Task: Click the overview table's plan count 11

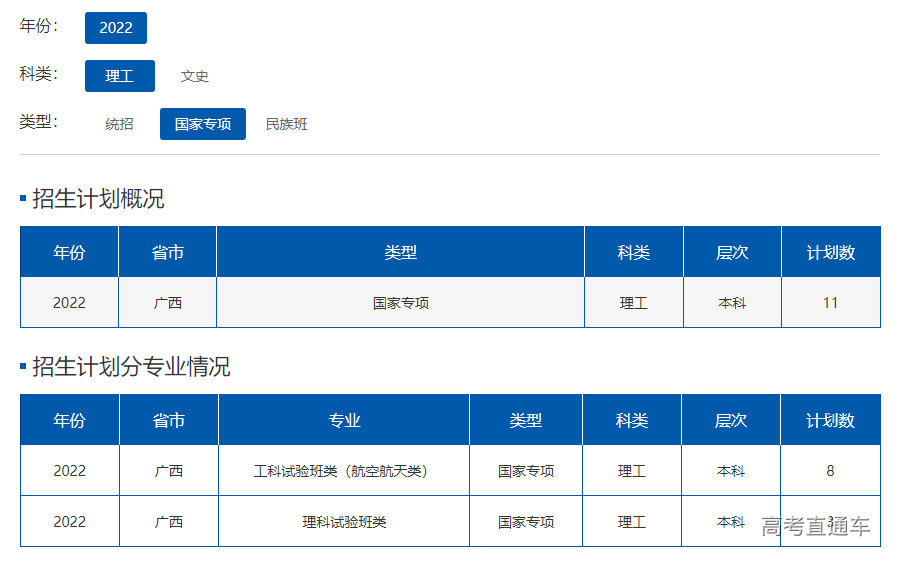Action: (830, 303)
